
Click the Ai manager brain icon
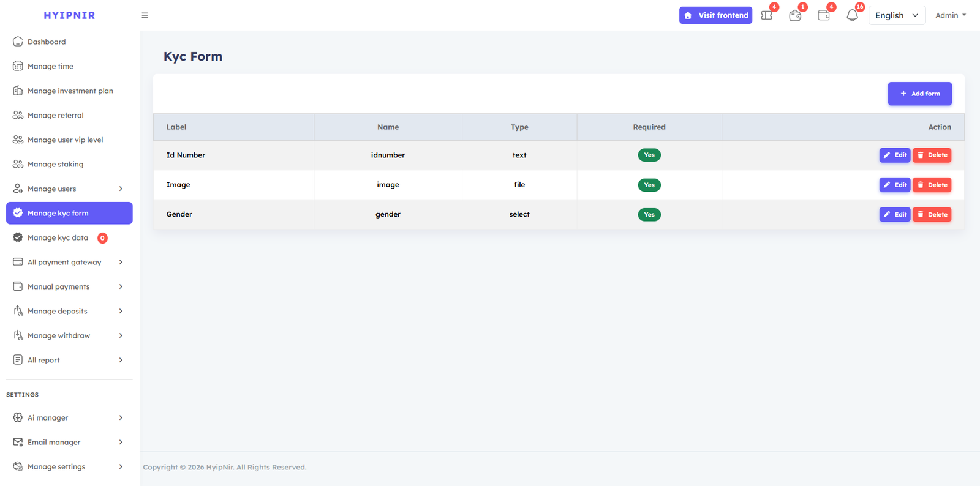(18, 417)
